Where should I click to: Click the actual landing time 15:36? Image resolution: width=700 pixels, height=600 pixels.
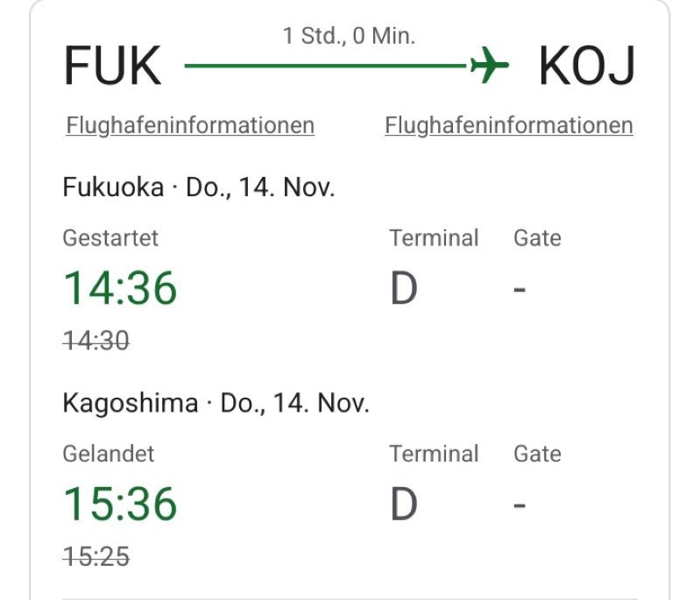pyautogui.click(x=120, y=504)
